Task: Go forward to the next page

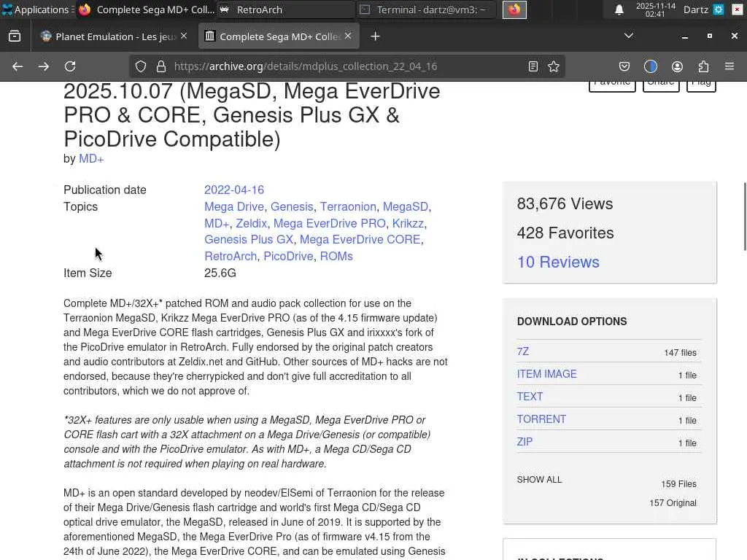Action: [44, 66]
